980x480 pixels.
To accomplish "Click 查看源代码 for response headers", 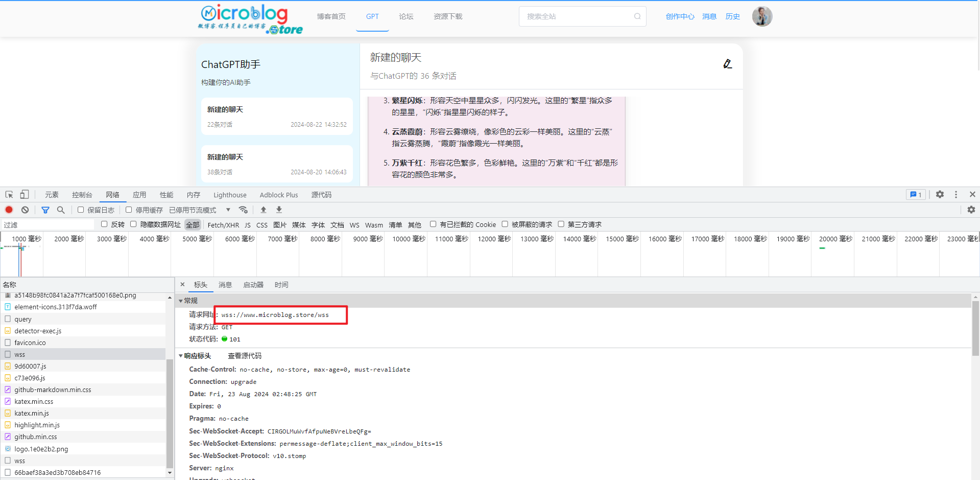I will (x=245, y=356).
